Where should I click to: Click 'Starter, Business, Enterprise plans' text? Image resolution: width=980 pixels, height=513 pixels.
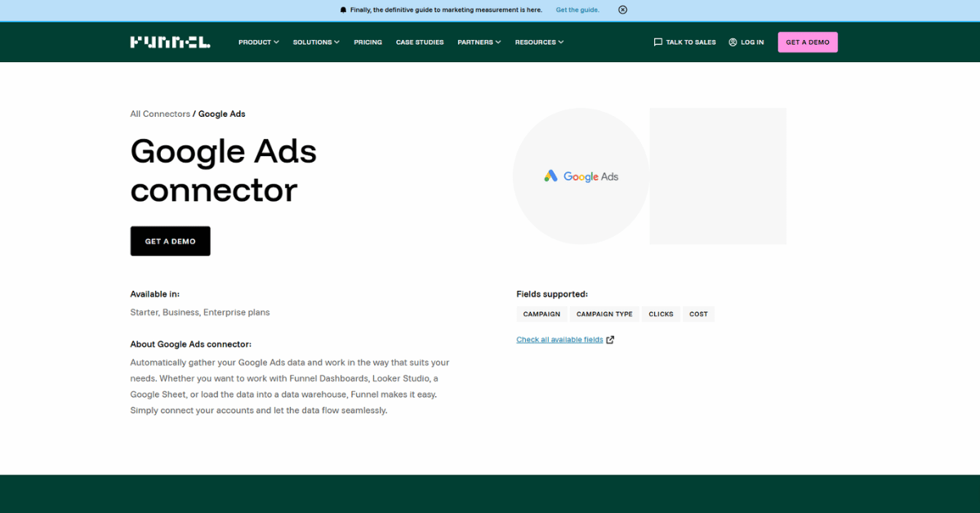pyautogui.click(x=200, y=312)
